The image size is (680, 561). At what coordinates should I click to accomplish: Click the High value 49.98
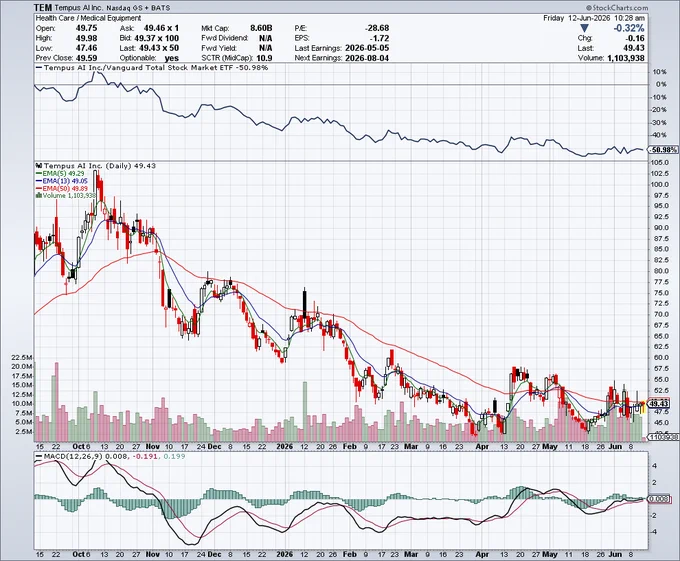pos(86,38)
